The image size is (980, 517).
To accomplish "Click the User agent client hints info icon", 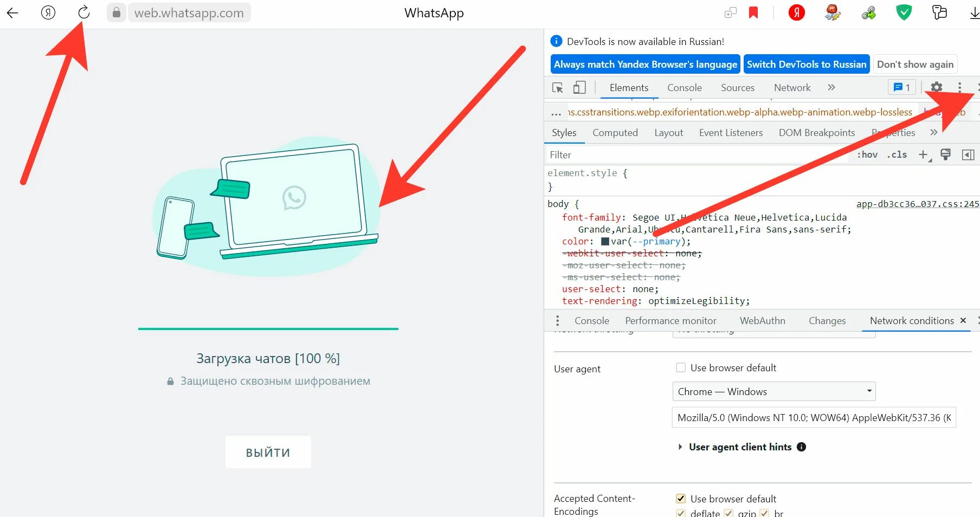I will (802, 447).
